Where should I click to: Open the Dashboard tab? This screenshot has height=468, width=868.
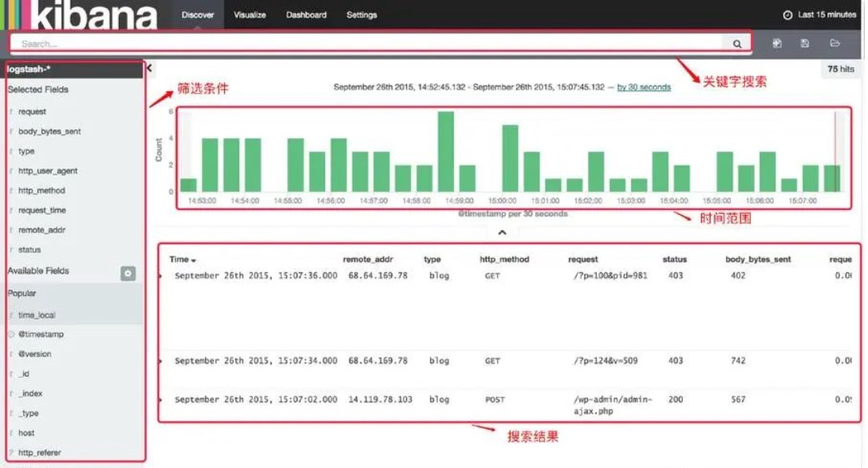(306, 15)
